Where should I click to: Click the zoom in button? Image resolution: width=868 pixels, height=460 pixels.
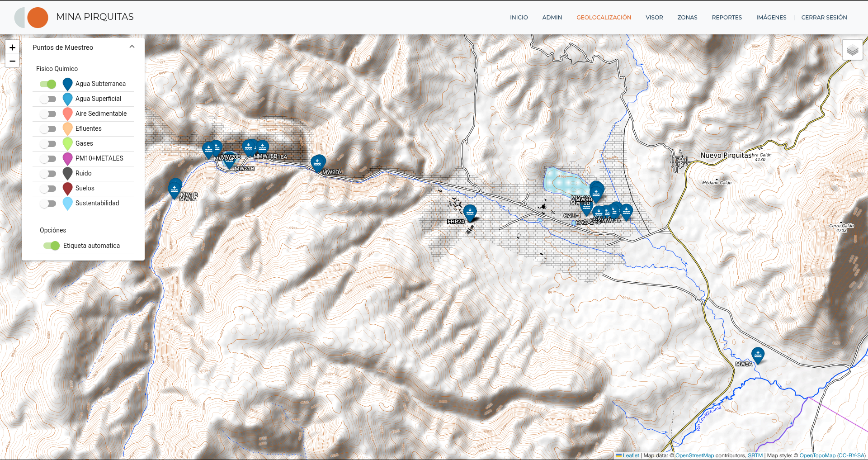pyautogui.click(x=12, y=47)
